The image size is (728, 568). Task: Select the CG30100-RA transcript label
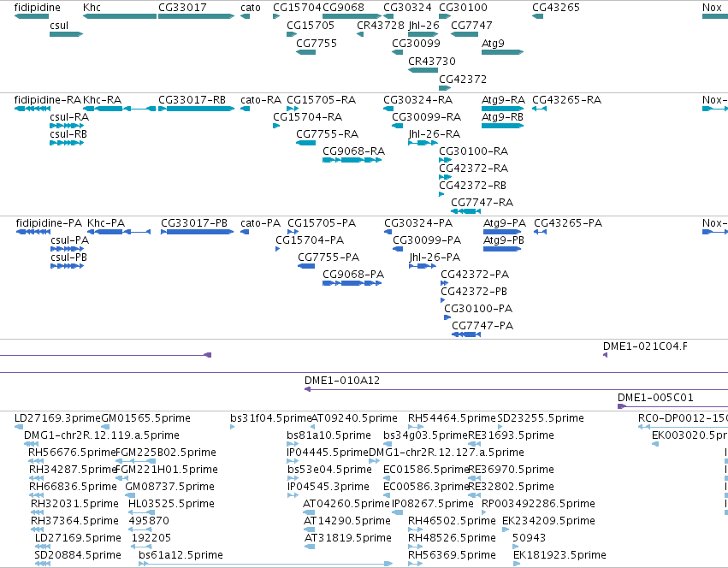pos(474,151)
